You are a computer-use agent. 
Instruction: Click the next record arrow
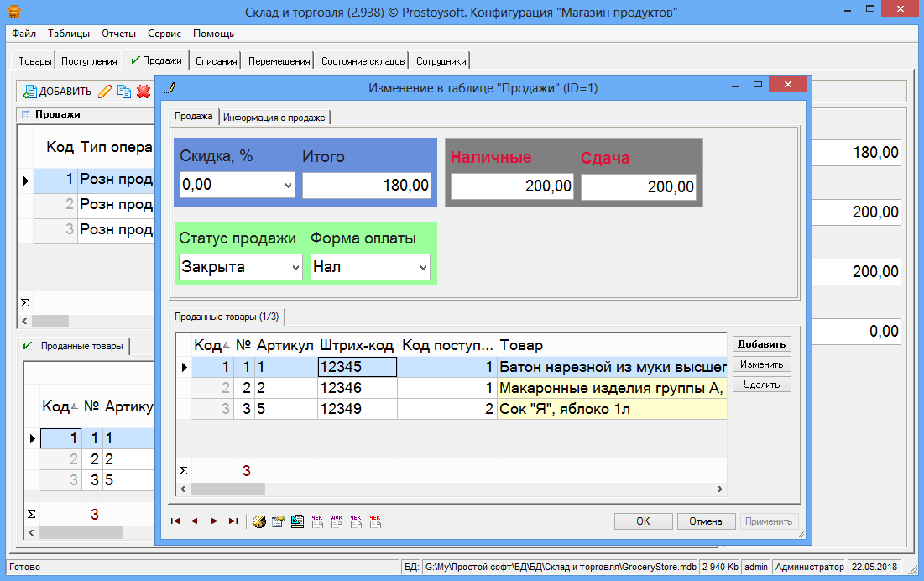214,521
